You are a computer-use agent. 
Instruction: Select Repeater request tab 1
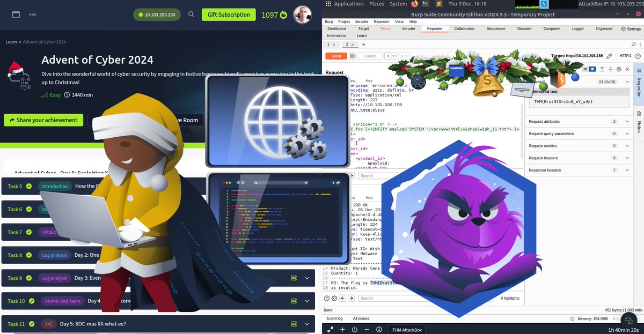[x=331, y=44]
